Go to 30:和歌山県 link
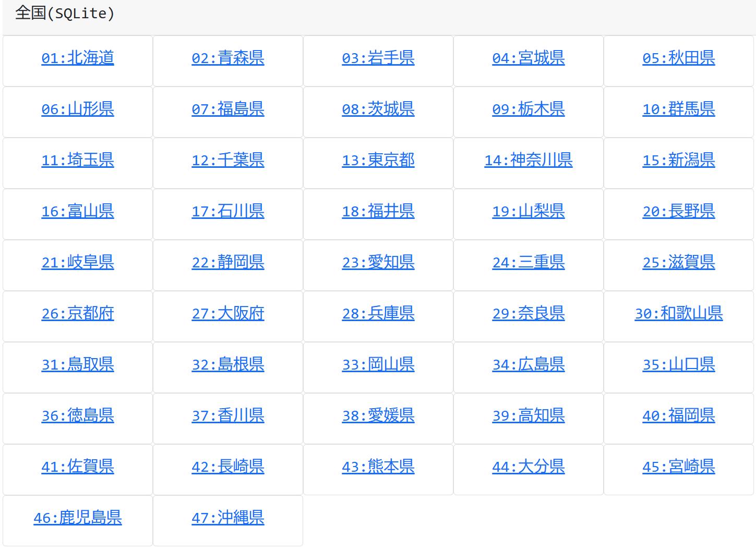Screen dimensions: 756x551 [x=679, y=313]
